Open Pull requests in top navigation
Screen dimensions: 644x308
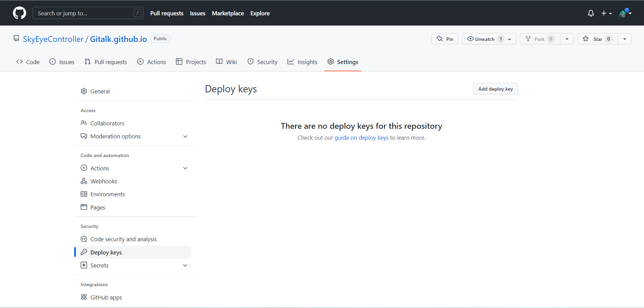coord(167,13)
